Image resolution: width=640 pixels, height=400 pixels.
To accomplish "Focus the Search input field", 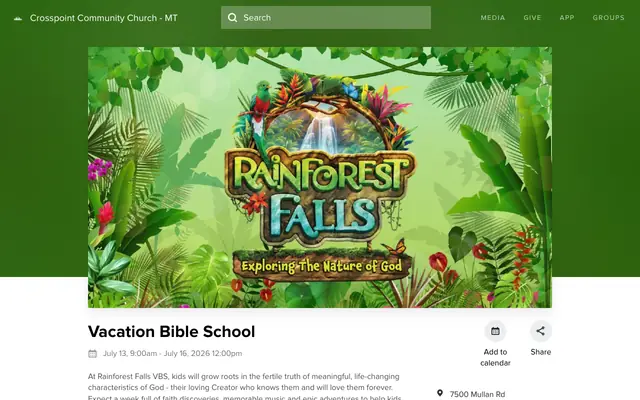I will (326, 18).
